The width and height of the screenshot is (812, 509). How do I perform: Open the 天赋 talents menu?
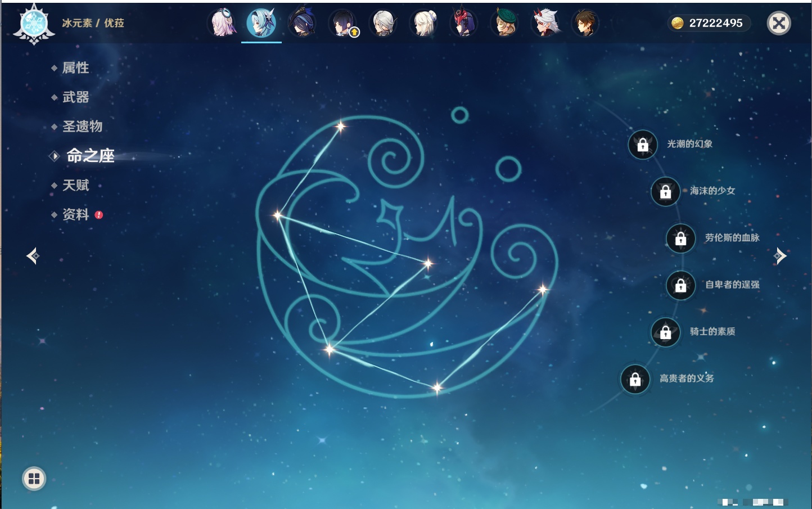(75, 185)
